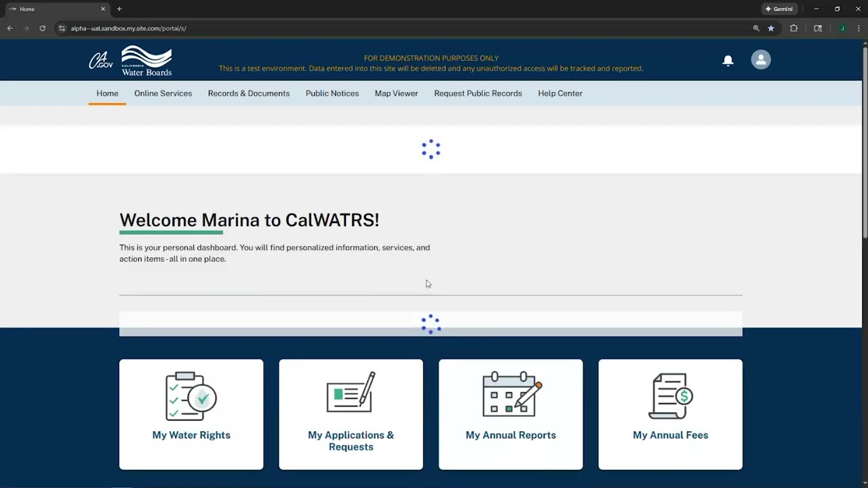Open the browser zoom magnifier icon
Image resolution: width=868 pixels, height=488 pixels.
pyautogui.click(x=756, y=28)
